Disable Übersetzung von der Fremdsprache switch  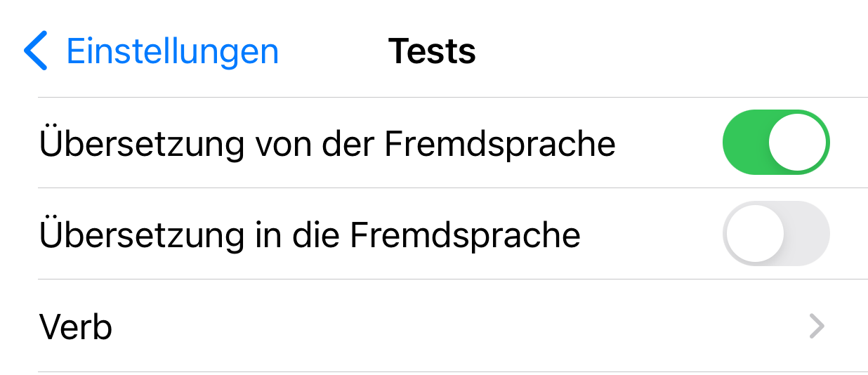775,143
